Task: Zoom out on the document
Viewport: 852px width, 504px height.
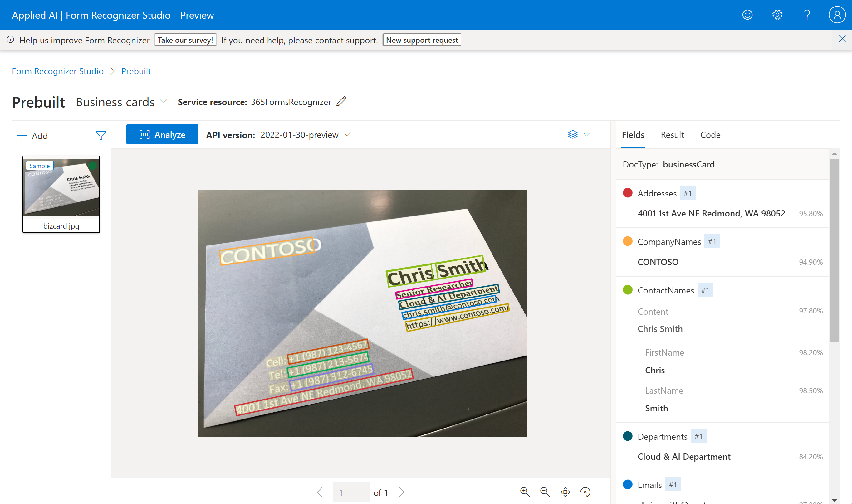Action: 545,492
